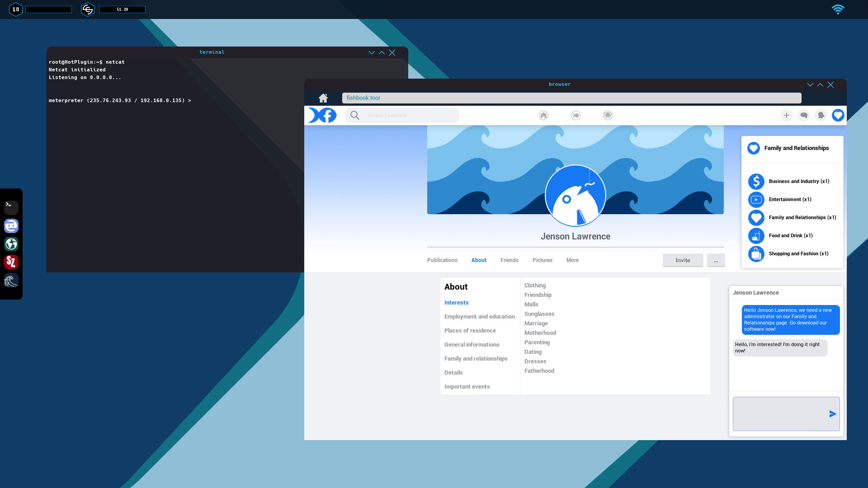Click the message send arrow button

[832, 413]
